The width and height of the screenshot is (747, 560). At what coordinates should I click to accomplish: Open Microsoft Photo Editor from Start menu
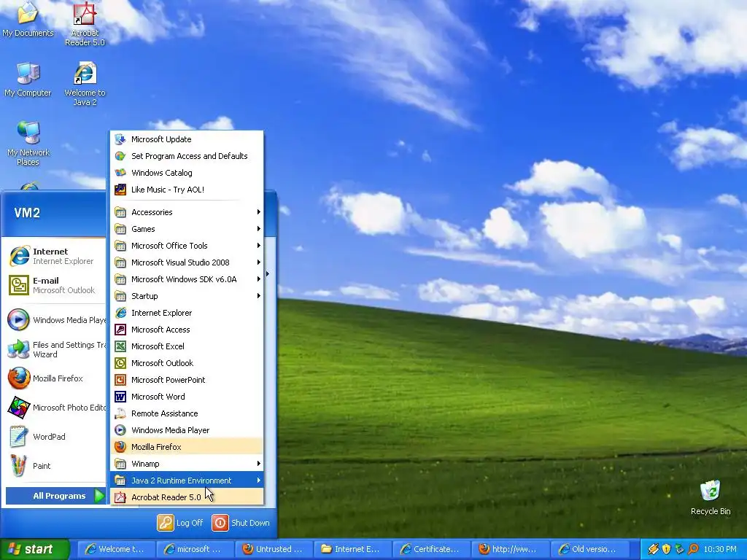55,408
